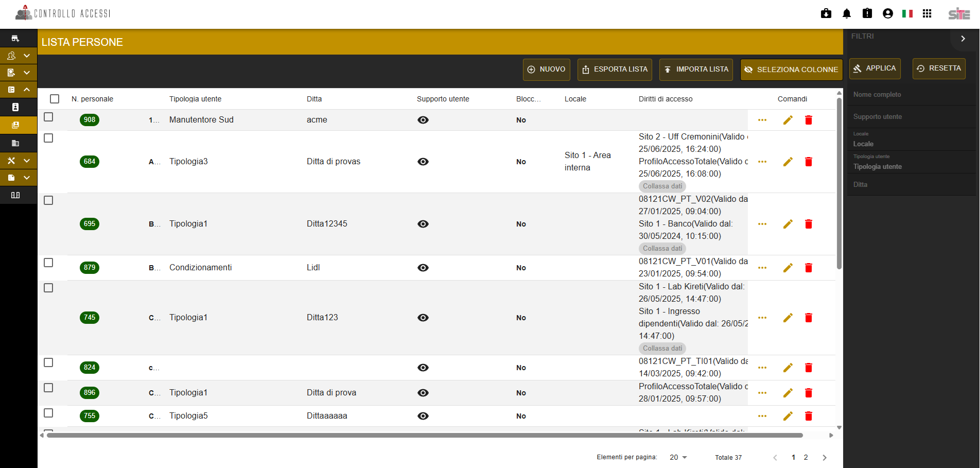Sort by Tipologia utente column header
The image size is (980, 468).
[196, 99]
